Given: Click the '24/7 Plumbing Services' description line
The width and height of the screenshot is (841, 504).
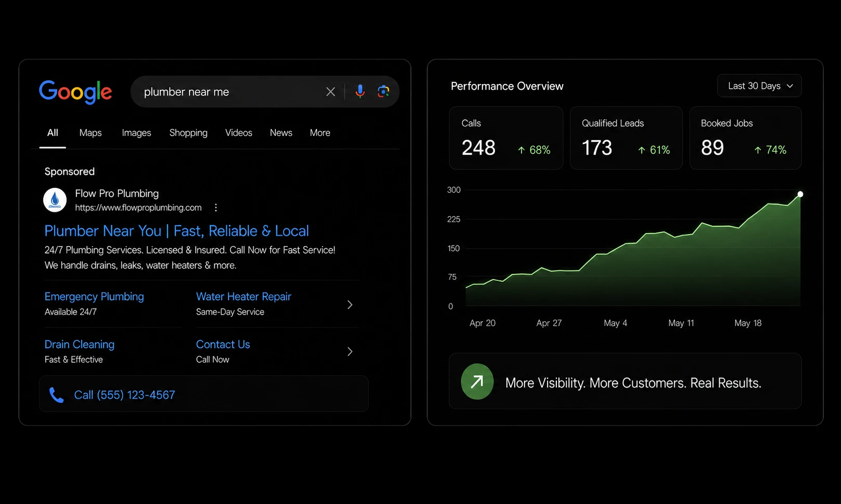Looking at the screenshot, I should (x=190, y=250).
